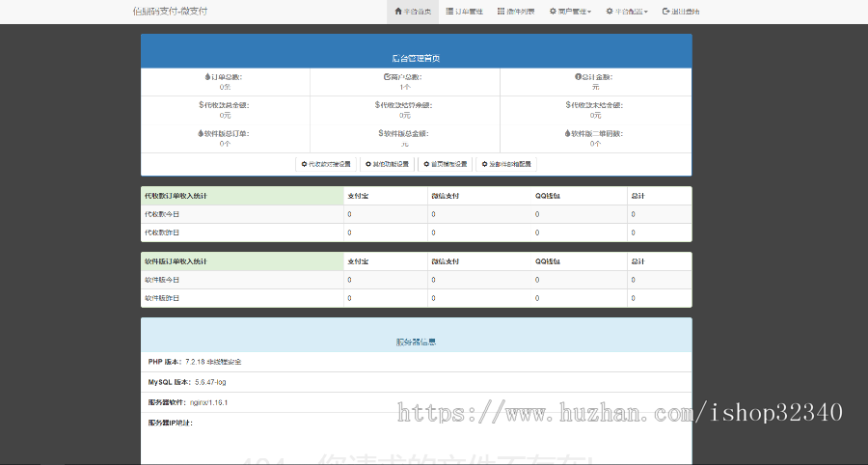Select the PHP 版本 7.2.18 row
This screenshot has width=868, height=465.
(x=417, y=362)
